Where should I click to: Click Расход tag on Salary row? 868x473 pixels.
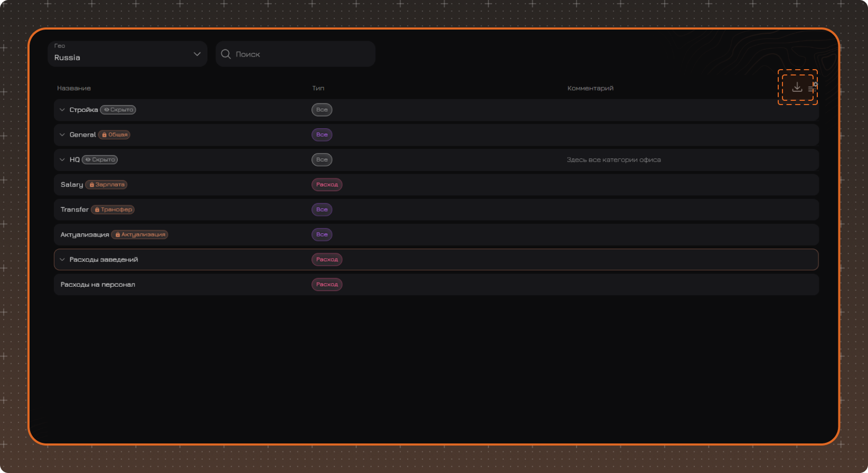pyautogui.click(x=327, y=185)
